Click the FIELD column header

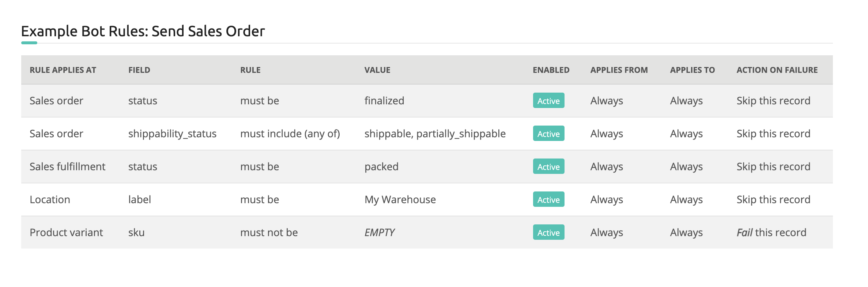(x=139, y=70)
